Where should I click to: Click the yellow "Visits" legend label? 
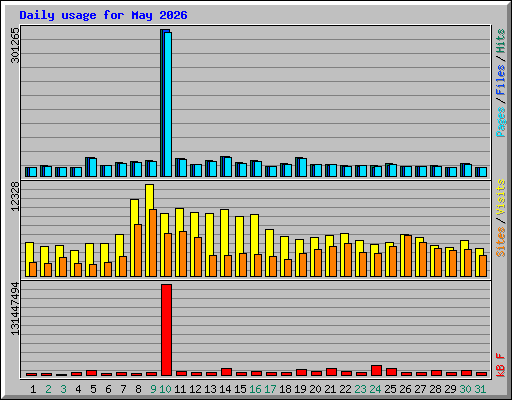[501, 197]
